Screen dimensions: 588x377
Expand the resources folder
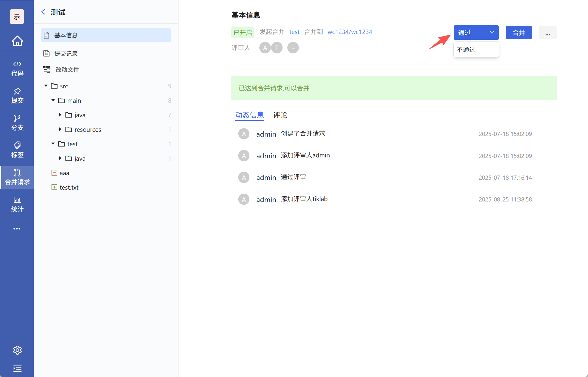pyautogui.click(x=60, y=129)
